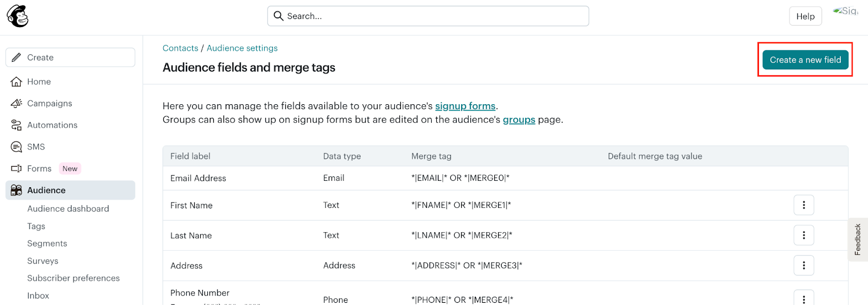868x305 pixels.
Task: Click the Create pencil icon
Action: 17,58
